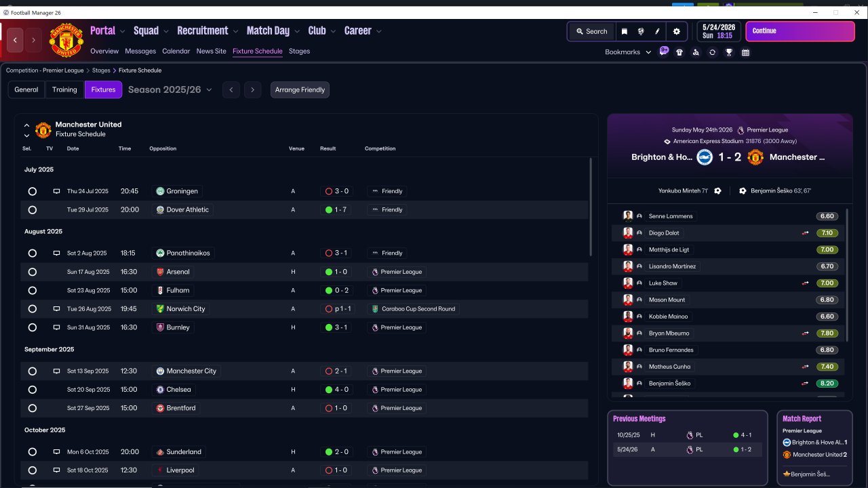Click the Search button

[591, 31]
